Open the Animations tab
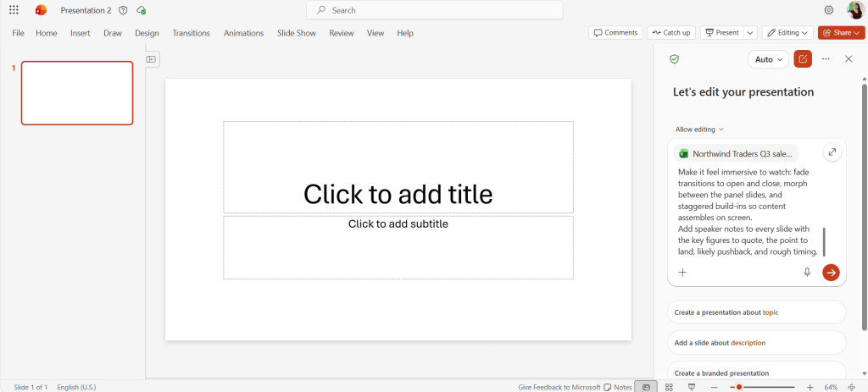This screenshot has height=392, width=868. [x=243, y=33]
